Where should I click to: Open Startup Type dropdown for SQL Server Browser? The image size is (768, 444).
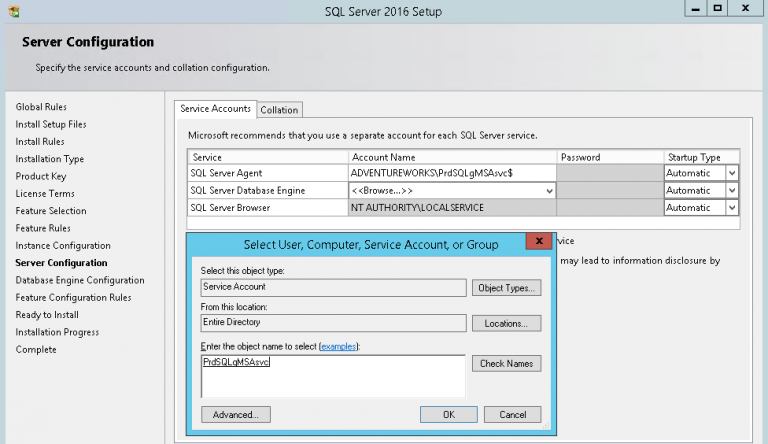coord(732,207)
